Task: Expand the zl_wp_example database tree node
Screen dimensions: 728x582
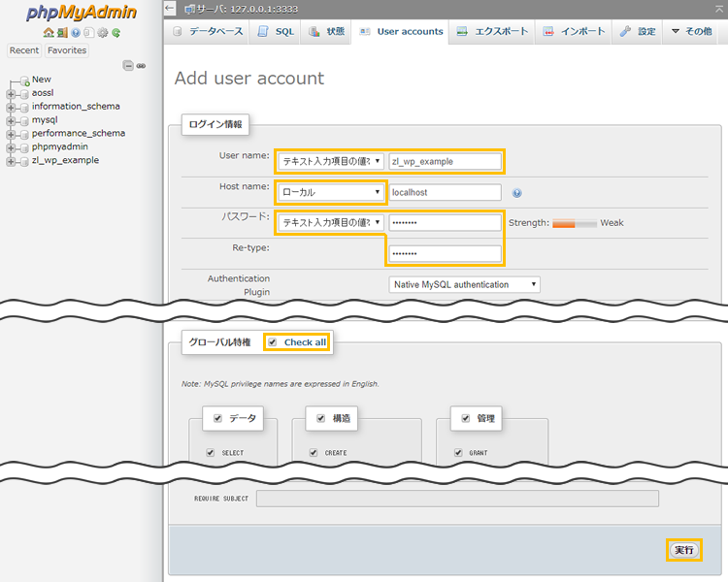Action: (x=11, y=161)
